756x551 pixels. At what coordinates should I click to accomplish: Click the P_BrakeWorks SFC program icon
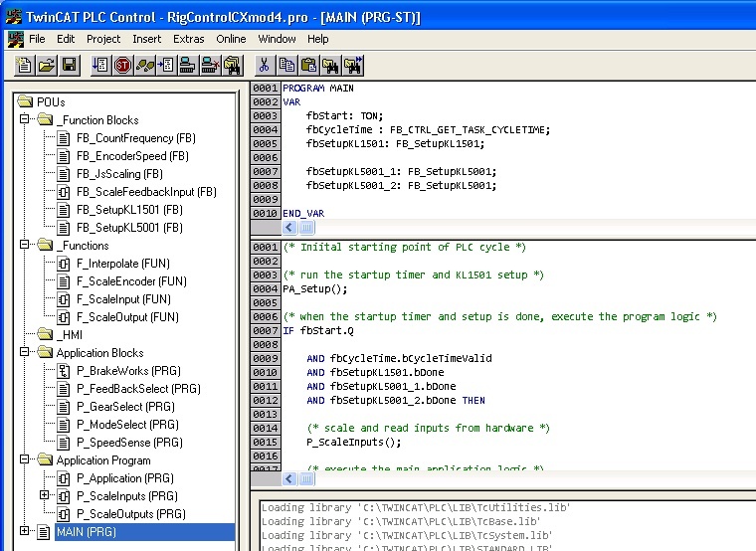click(x=63, y=371)
